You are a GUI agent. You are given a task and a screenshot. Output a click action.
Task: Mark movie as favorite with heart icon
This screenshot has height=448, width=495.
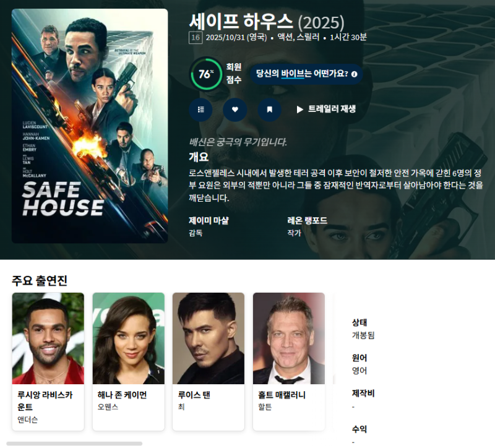point(235,110)
